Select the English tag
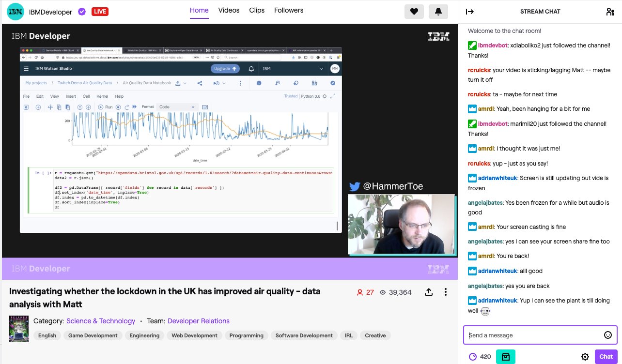 pyautogui.click(x=47, y=335)
